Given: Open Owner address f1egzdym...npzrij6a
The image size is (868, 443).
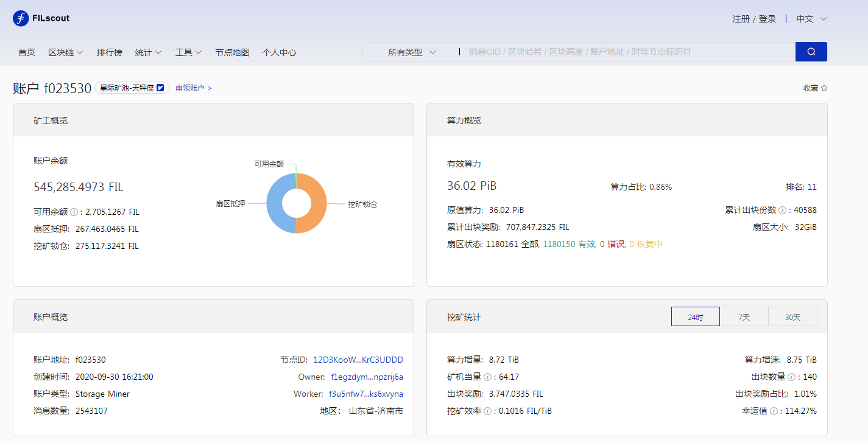Looking at the screenshot, I should [367, 377].
